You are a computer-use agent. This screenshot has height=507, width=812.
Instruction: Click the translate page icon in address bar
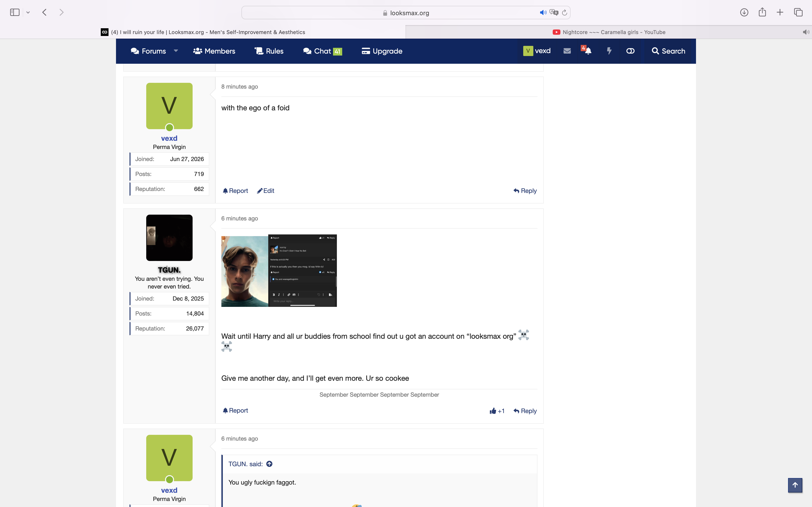pyautogui.click(x=554, y=13)
